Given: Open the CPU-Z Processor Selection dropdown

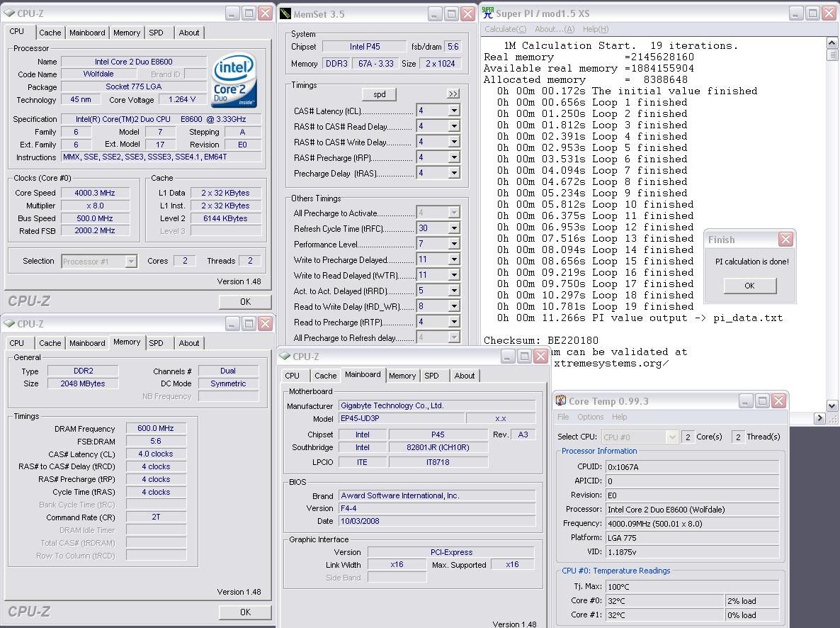Looking at the screenshot, I should click(131, 261).
